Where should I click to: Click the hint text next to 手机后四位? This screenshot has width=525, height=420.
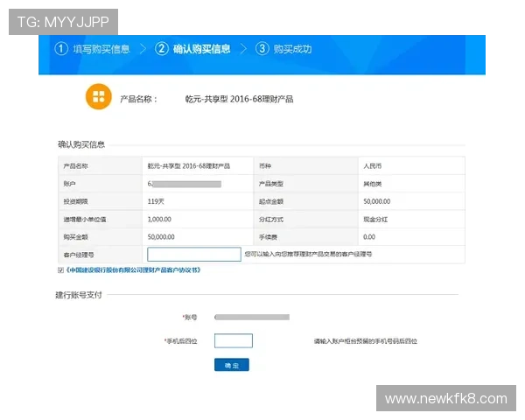365,341
